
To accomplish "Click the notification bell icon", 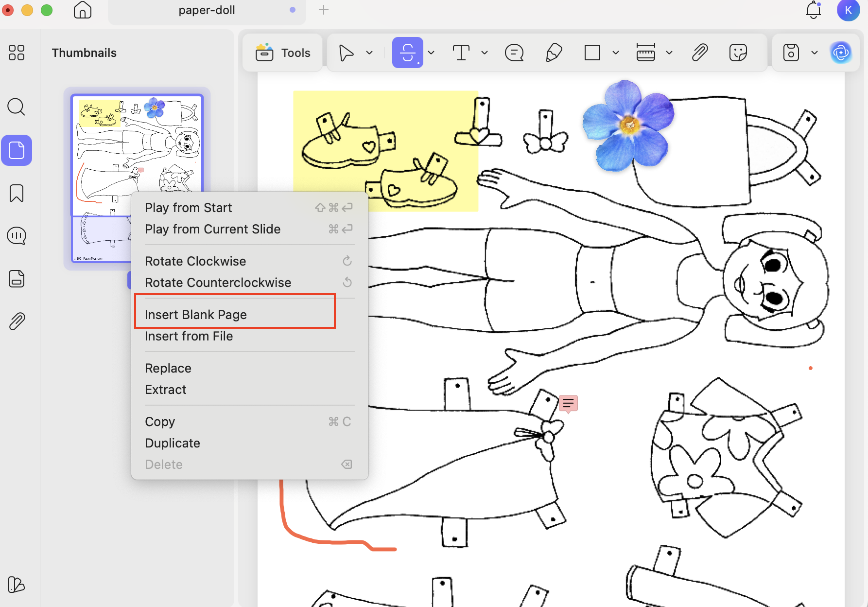I will tap(813, 10).
